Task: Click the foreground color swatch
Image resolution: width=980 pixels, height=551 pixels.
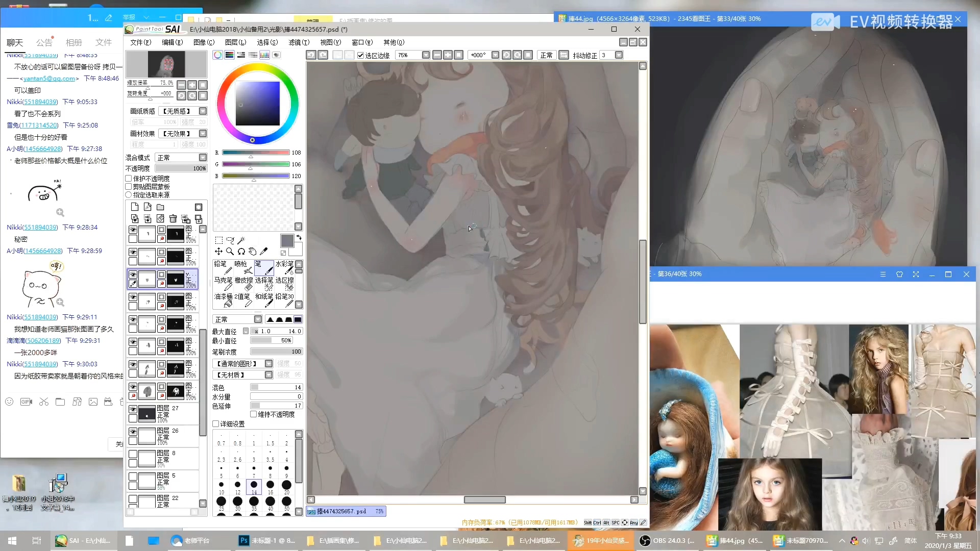Action: pyautogui.click(x=287, y=241)
